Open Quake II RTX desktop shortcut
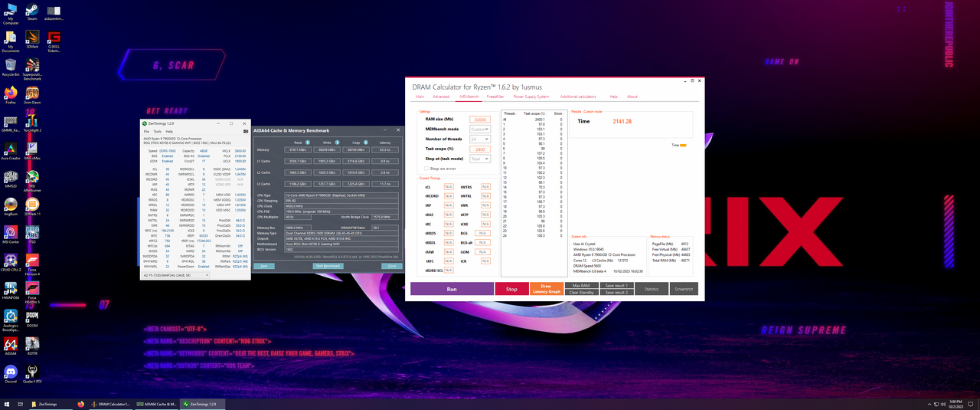980x410 pixels. (x=32, y=372)
